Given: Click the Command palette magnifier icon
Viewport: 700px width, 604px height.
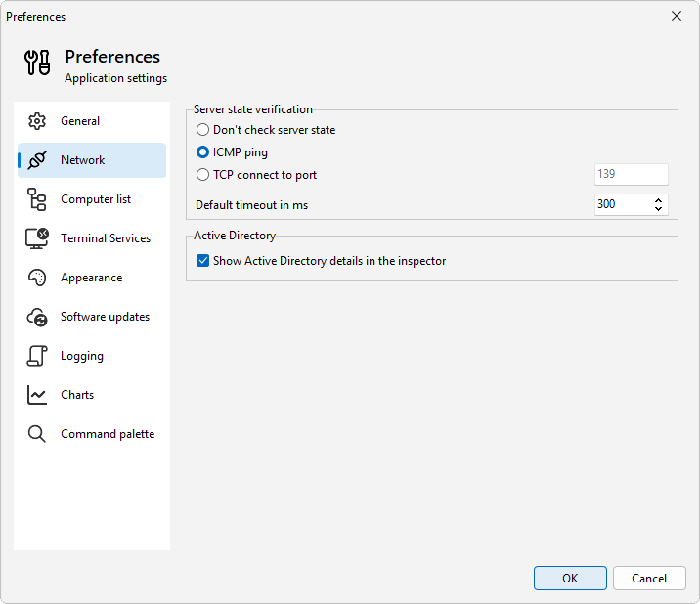Looking at the screenshot, I should point(37,434).
